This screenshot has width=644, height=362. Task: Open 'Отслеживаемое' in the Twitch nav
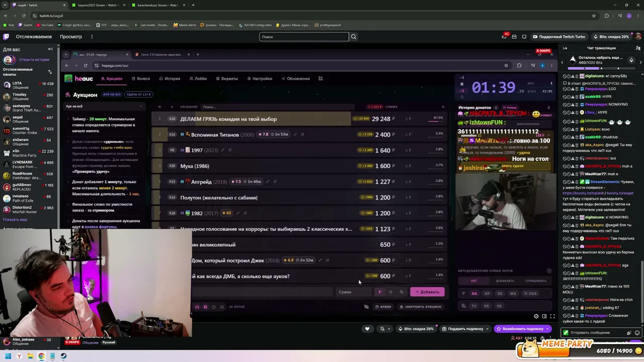click(34, 37)
